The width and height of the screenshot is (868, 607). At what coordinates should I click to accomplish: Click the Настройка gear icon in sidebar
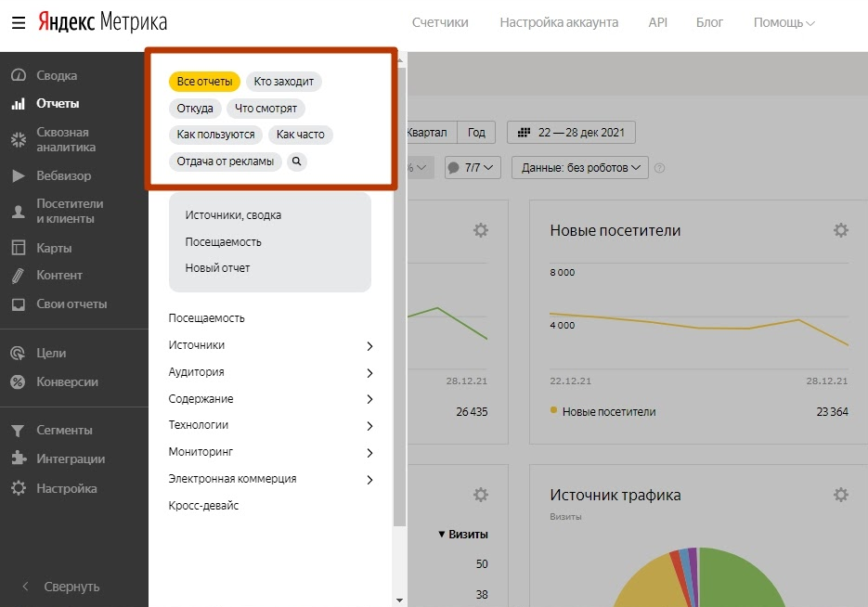pos(19,488)
